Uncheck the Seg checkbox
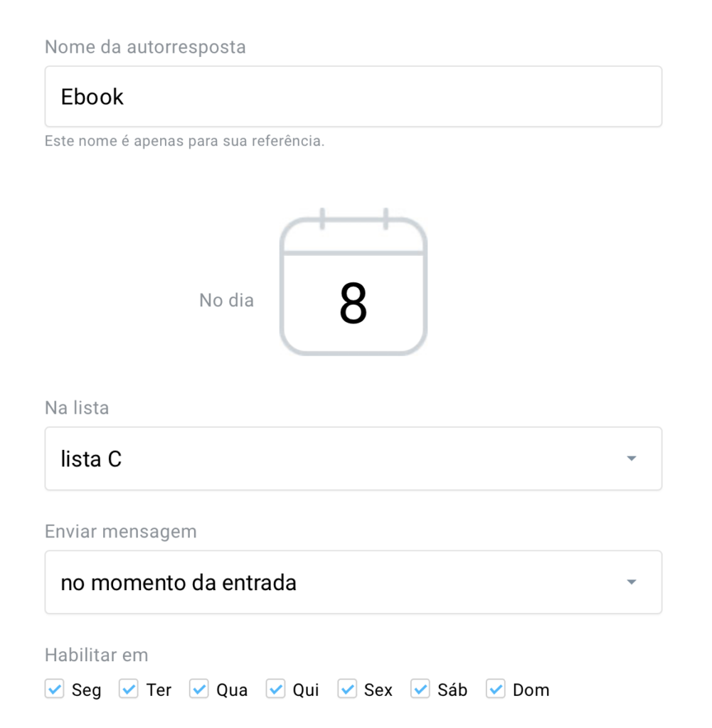Viewport: 712px width, 728px height. 54,688
